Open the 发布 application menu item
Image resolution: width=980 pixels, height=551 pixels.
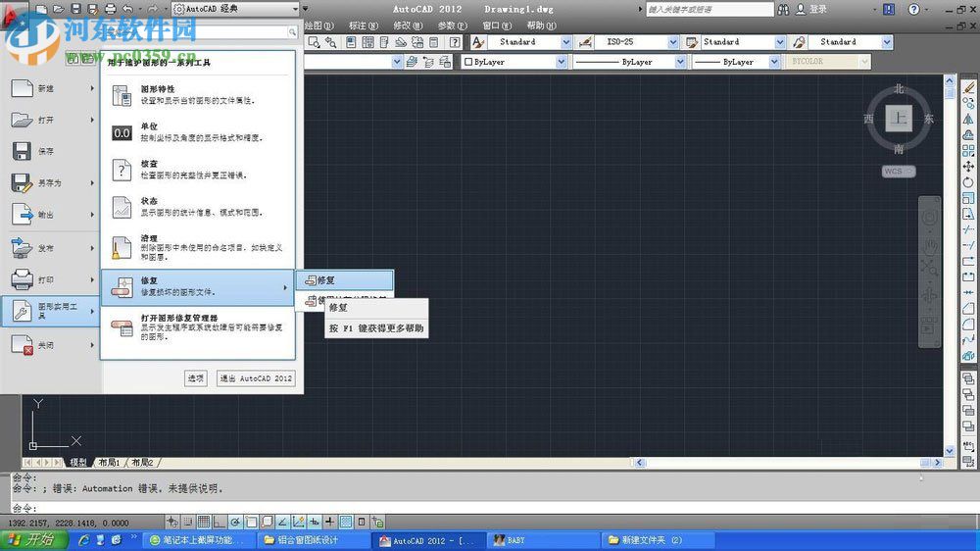[x=51, y=248]
